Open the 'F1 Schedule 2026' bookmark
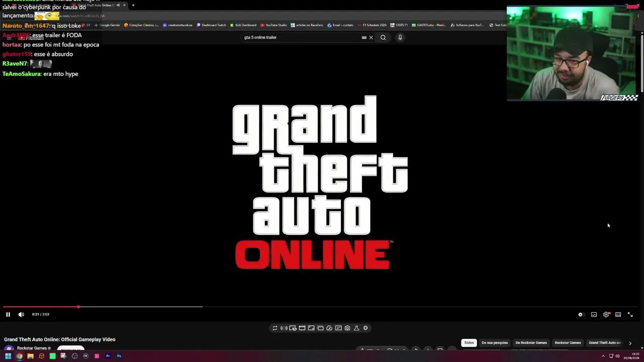644x362 pixels. click(x=372, y=25)
